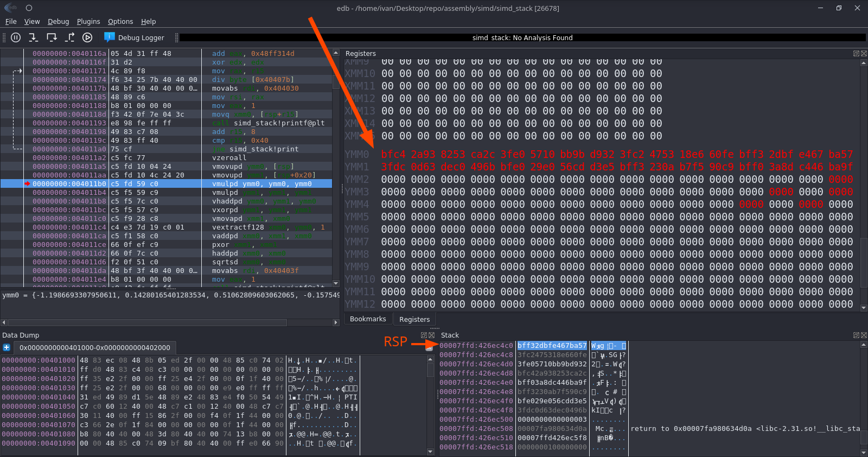The height and width of the screenshot is (457, 868).
Task: Close the Registers dock panel
Action: tap(864, 54)
